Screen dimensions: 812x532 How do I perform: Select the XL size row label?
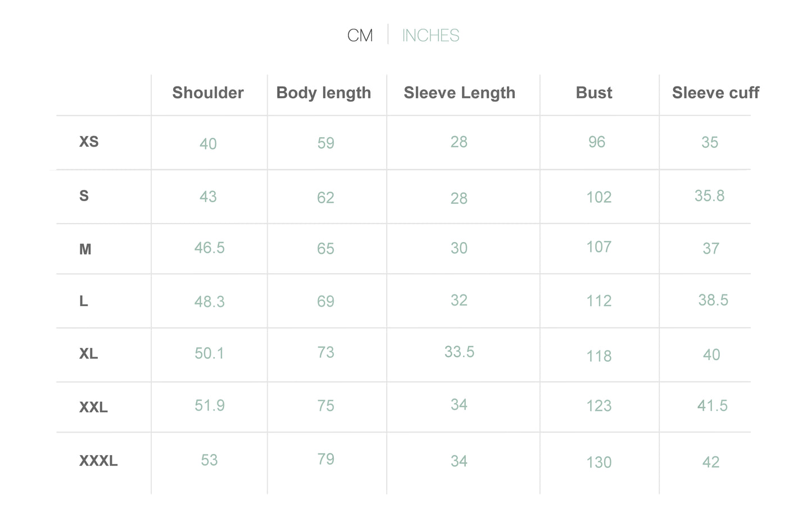click(88, 354)
